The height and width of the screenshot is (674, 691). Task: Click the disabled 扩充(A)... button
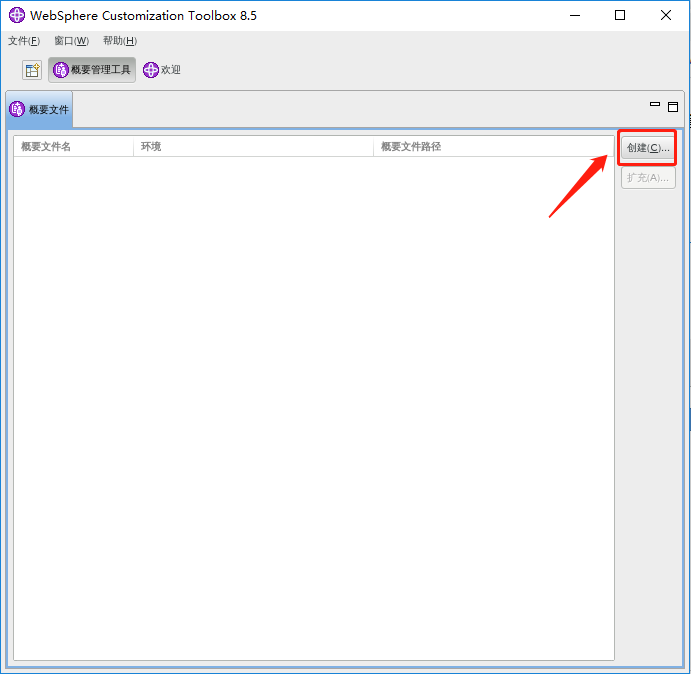(647, 178)
